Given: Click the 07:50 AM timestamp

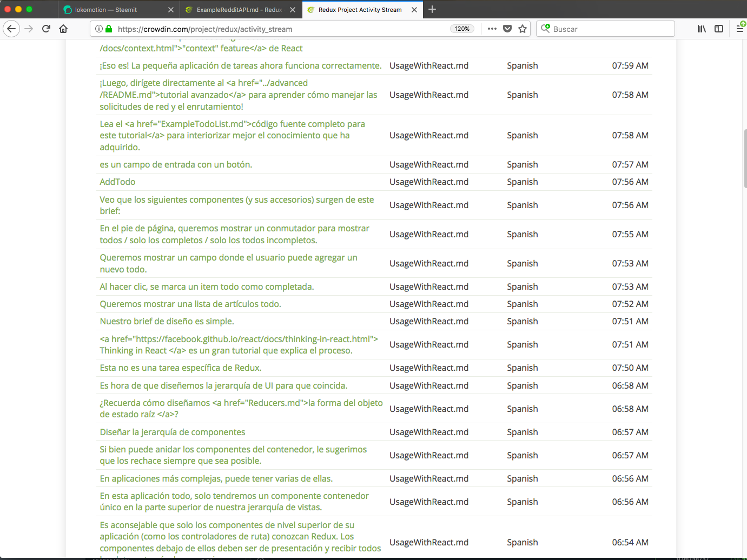Looking at the screenshot, I should point(630,368).
